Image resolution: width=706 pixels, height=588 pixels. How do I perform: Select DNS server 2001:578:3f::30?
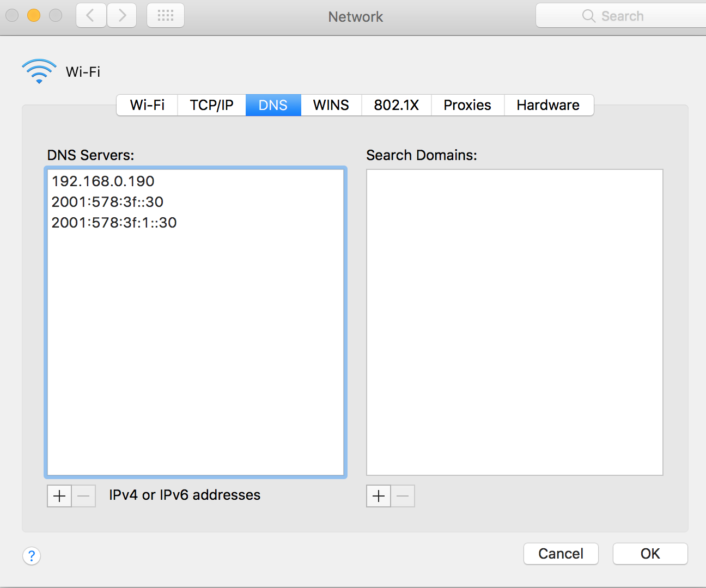pyautogui.click(x=196, y=201)
